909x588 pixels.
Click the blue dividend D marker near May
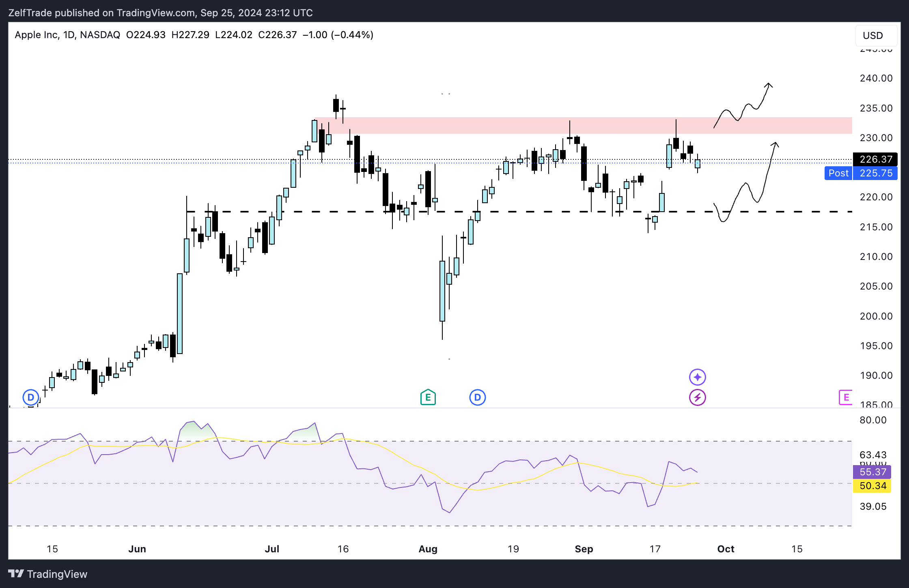click(x=31, y=397)
